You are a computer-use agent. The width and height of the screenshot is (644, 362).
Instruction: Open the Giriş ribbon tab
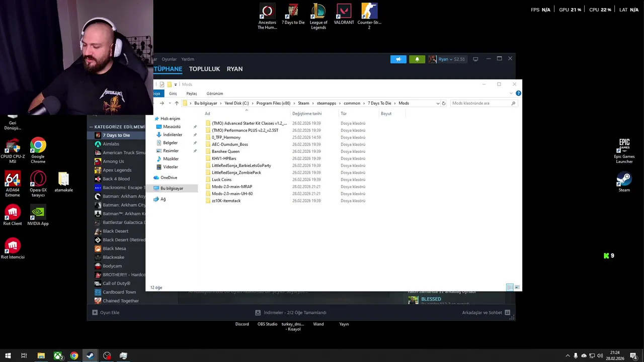(x=173, y=94)
